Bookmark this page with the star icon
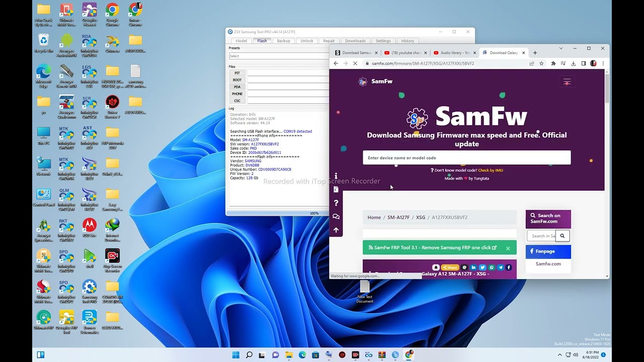This screenshot has width=644, height=362. pyautogui.click(x=541, y=63)
